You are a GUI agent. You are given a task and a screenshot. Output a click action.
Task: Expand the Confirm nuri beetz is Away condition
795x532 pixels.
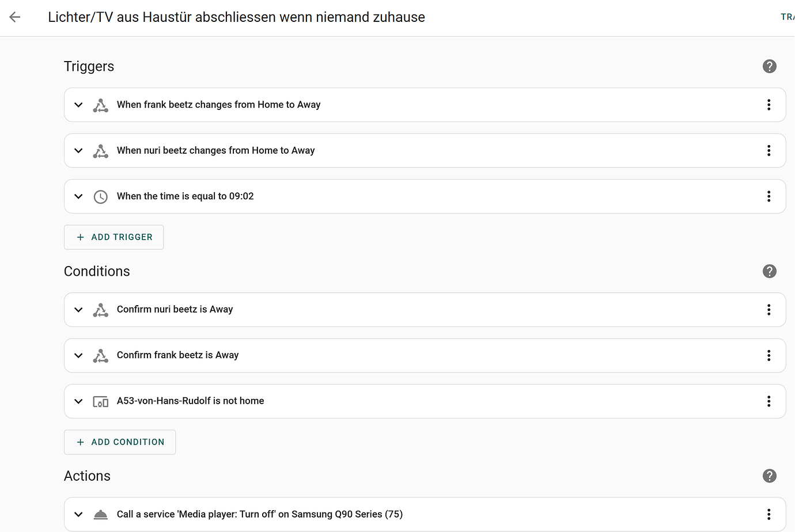pyautogui.click(x=78, y=310)
